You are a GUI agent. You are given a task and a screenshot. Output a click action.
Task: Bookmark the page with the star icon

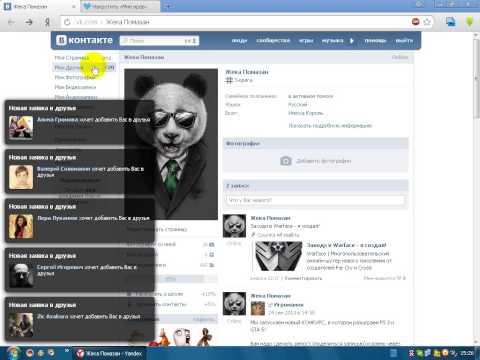pos(427,22)
